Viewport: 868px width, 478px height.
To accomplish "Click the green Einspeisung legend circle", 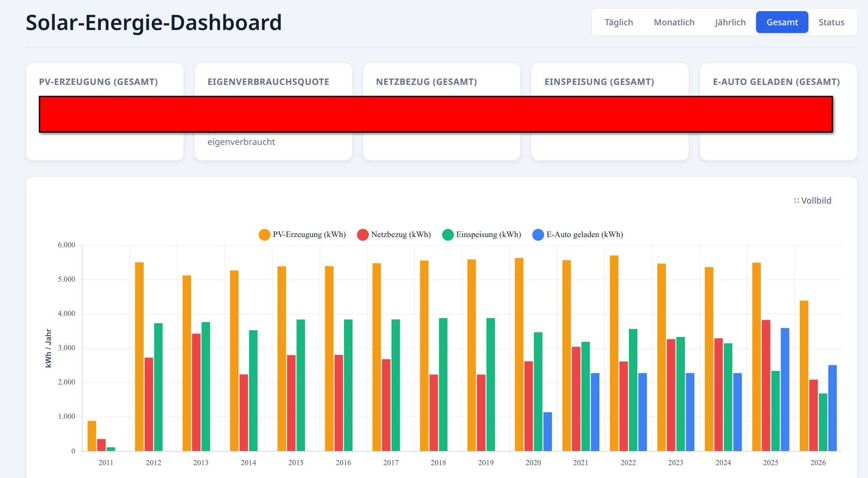I will [x=448, y=235].
